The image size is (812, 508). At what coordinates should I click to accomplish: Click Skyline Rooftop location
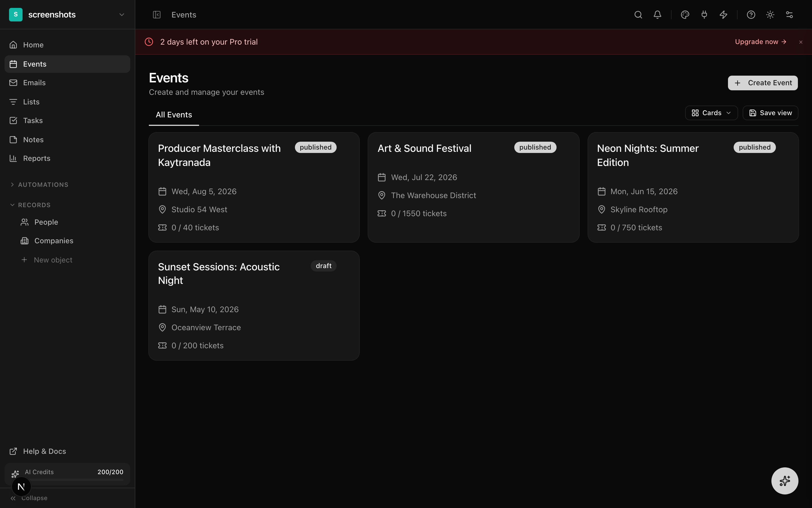click(x=639, y=209)
